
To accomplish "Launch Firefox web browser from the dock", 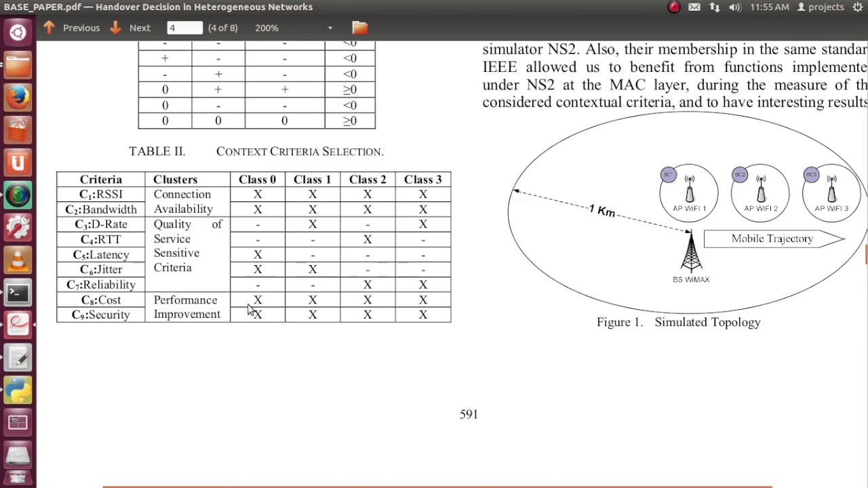I will pos(18,98).
